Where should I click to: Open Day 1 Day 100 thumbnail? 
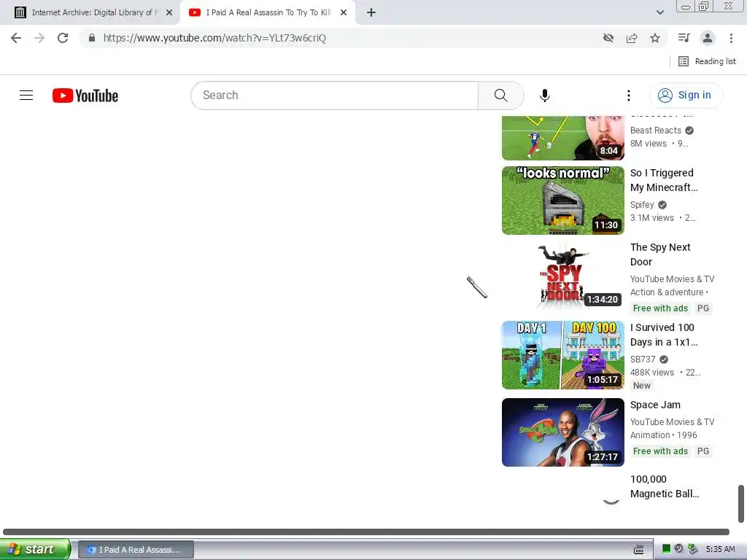(x=563, y=355)
